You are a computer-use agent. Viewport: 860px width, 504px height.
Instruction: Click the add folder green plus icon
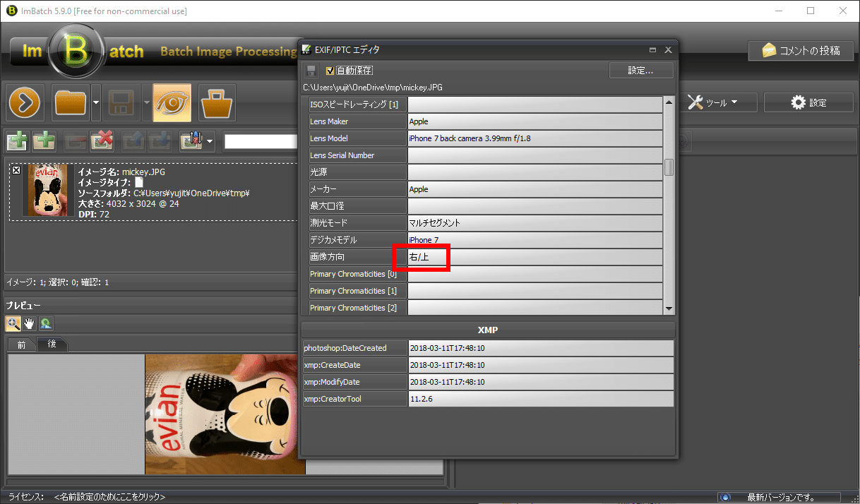pos(44,141)
